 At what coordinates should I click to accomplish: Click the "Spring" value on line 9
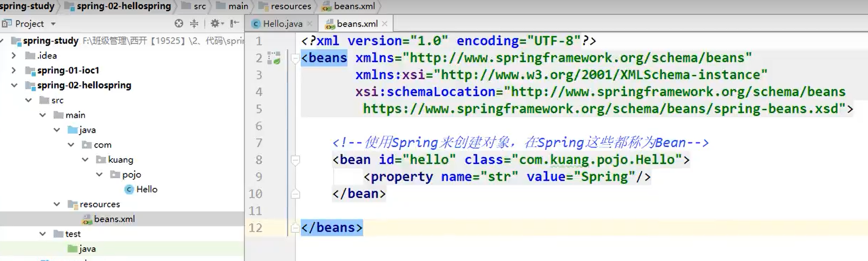tap(604, 177)
